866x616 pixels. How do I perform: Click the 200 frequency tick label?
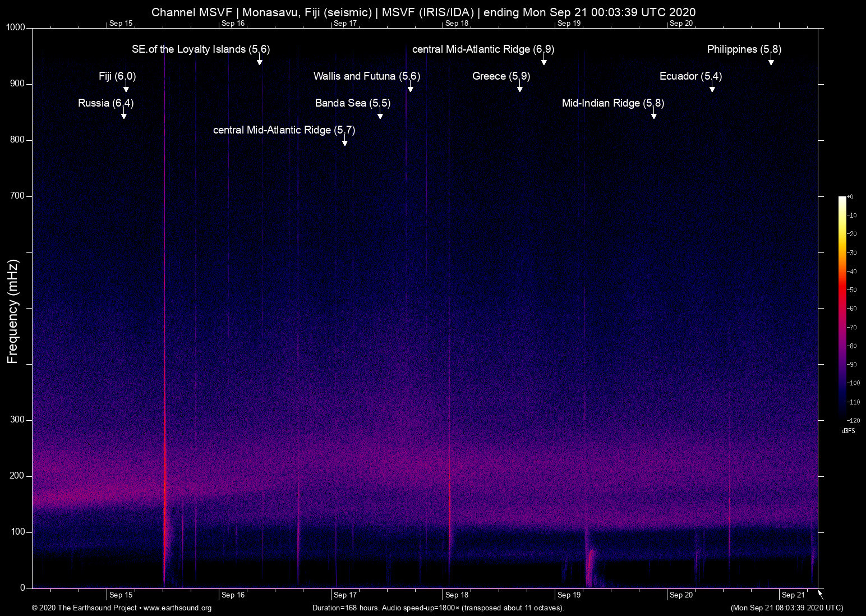(x=17, y=476)
